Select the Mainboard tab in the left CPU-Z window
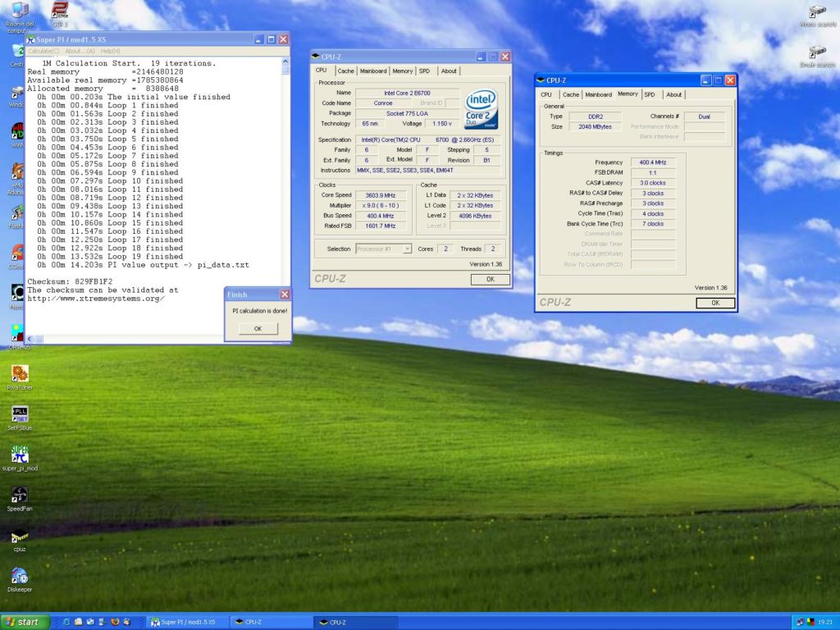 pos(373,71)
